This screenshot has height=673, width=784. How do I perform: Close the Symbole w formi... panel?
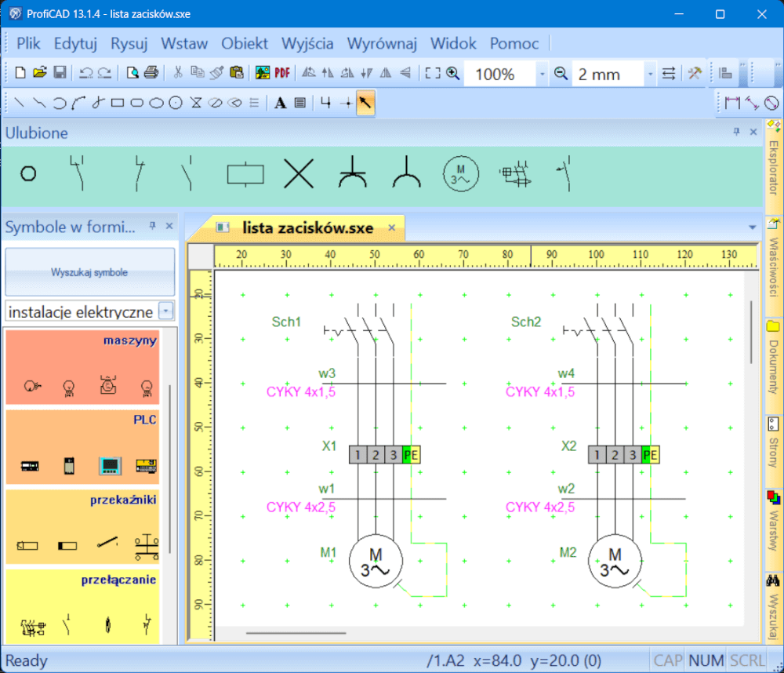pos(169,226)
